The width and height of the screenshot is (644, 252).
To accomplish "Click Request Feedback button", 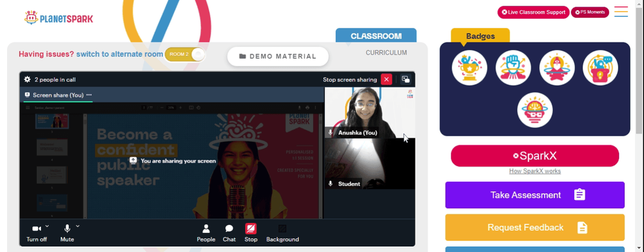I will (x=535, y=228).
